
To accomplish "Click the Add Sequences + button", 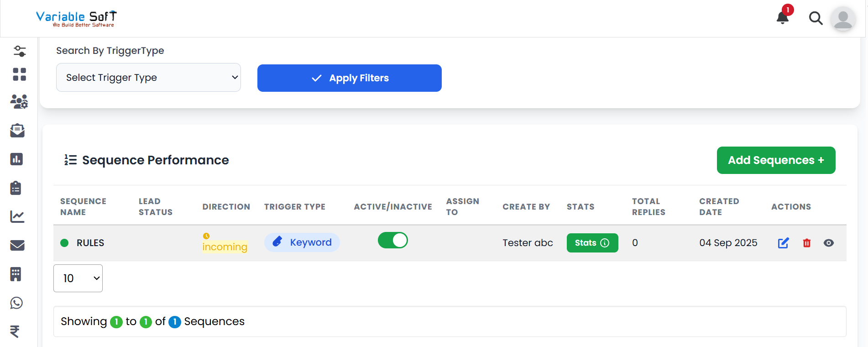I will [x=776, y=160].
